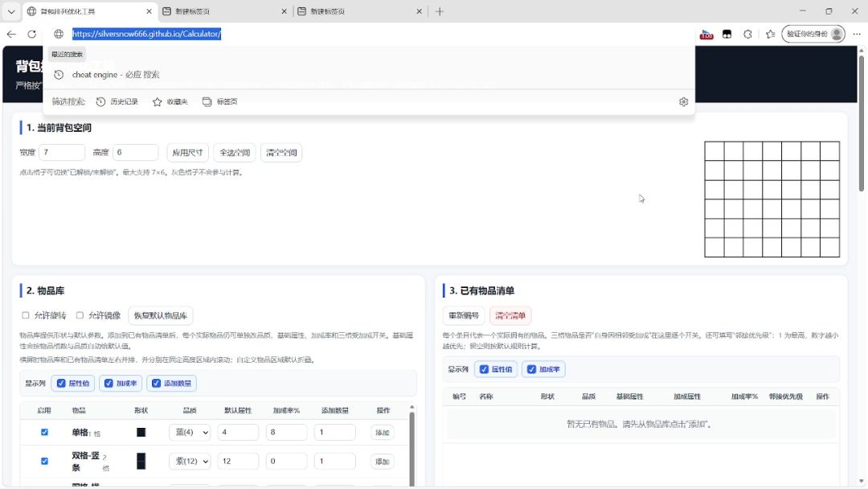The height and width of the screenshot is (489, 868).
Task: Click the 清空空间 button
Action: pos(281,152)
